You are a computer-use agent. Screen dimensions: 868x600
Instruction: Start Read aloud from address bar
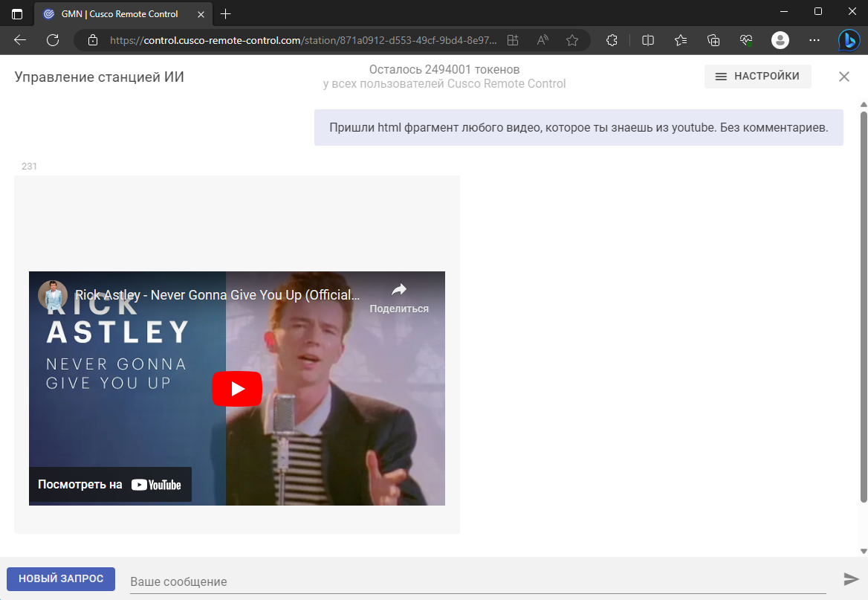(542, 40)
